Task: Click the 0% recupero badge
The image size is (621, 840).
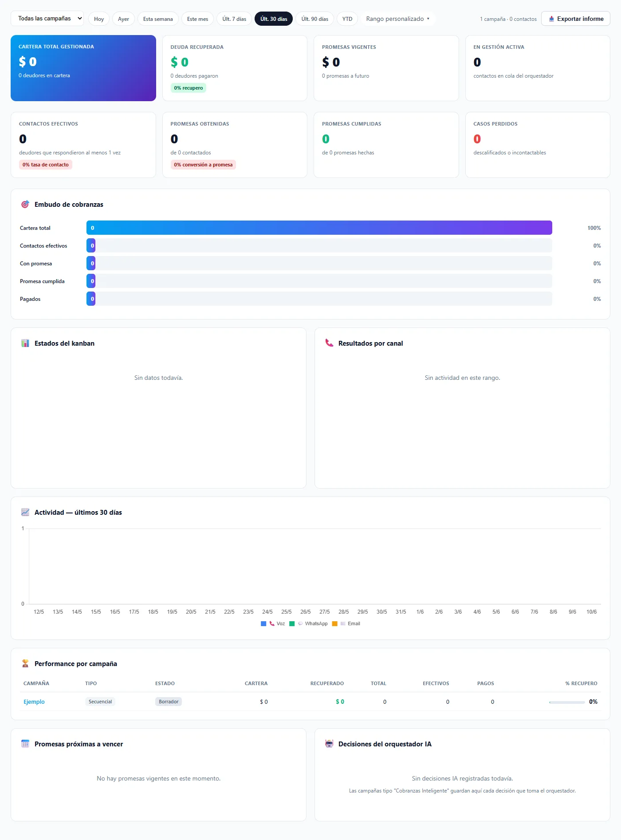Action: (189, 88)
